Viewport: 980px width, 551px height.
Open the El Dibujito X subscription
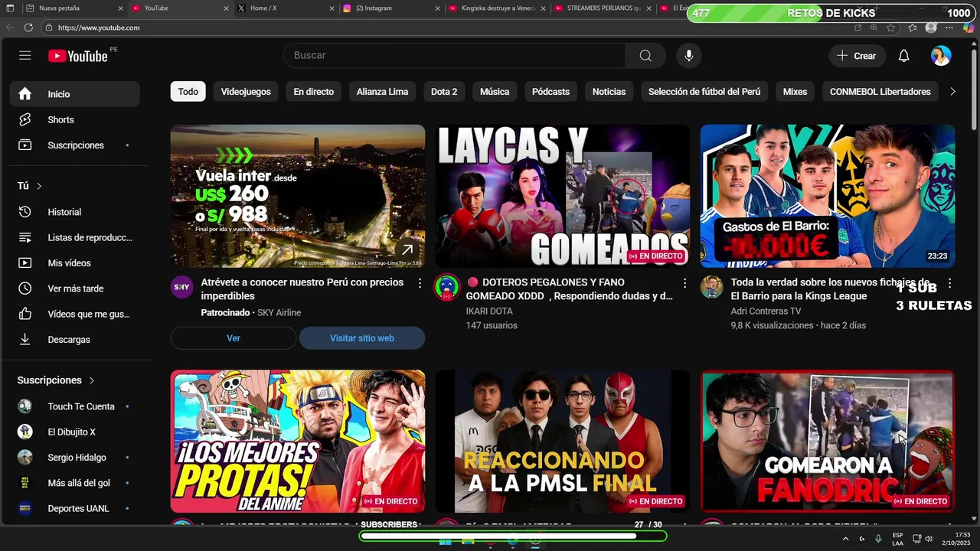pos(74,432)
